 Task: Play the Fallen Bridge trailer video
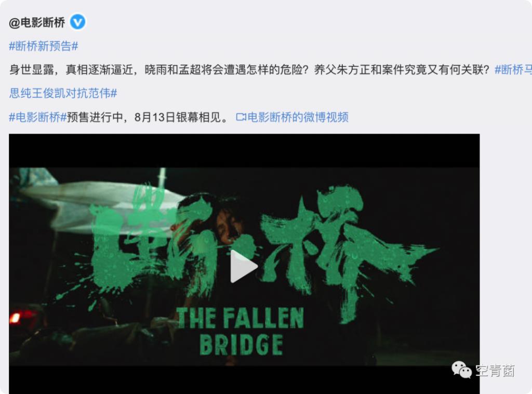pos(244,266)
